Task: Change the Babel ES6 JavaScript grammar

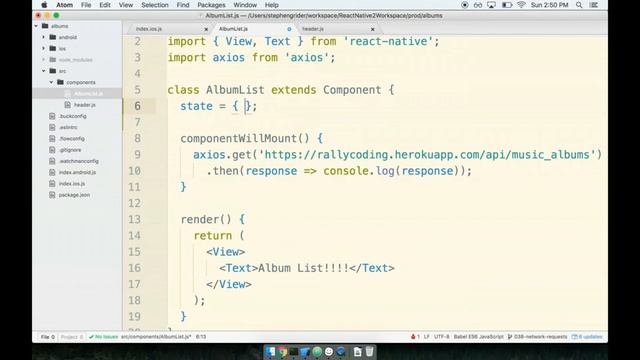Action: pyautogui.click(x=478, y=337)
